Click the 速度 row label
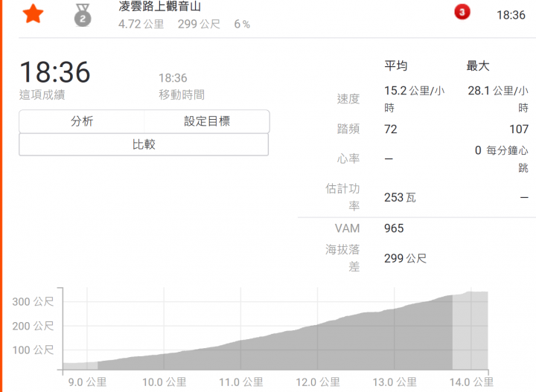This screenshot has height=392, width=536. pyautogui.click(x=348, y=99)
